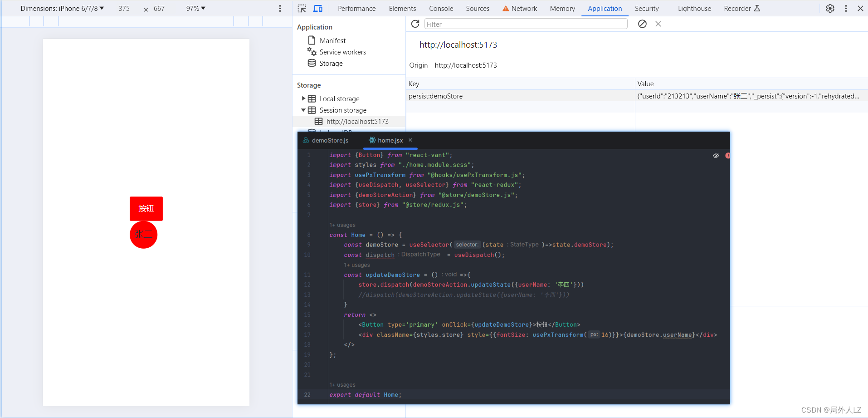Clear all session storage with the block icon
Viewport: 868px width, 418px height.
pyautogui.click(x=642, y=24)
